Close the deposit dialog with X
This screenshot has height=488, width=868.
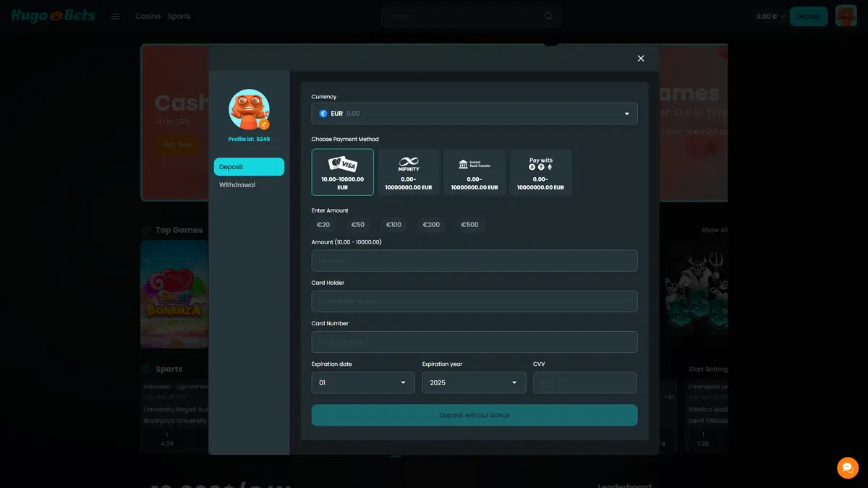coord(641,59)
